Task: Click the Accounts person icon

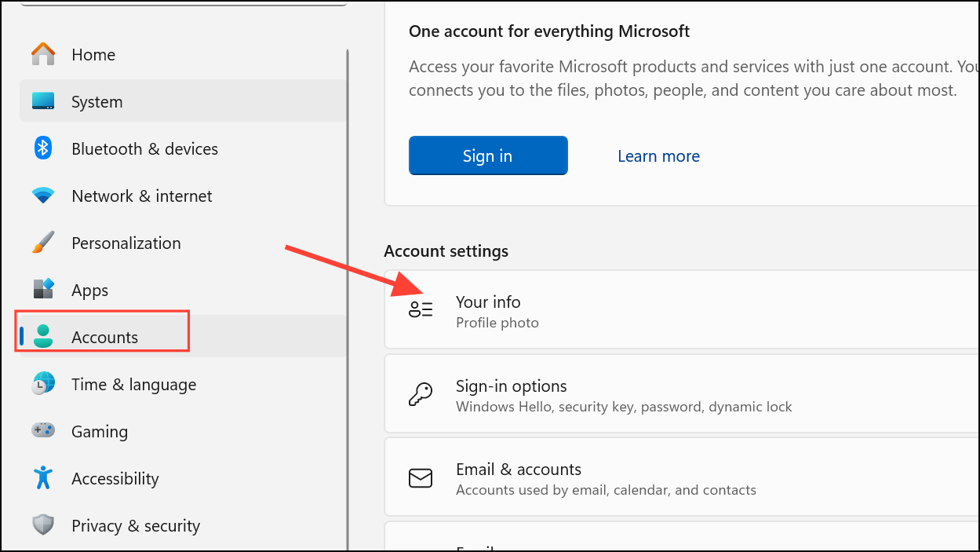Action: (43, 336)
